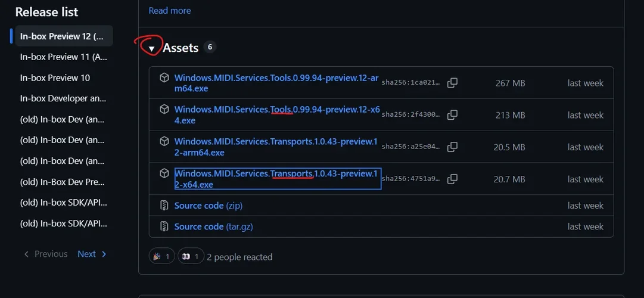Open the Read more link
Image resolution: width=644 pixels, height=298 pixels.
click(170, 11)
